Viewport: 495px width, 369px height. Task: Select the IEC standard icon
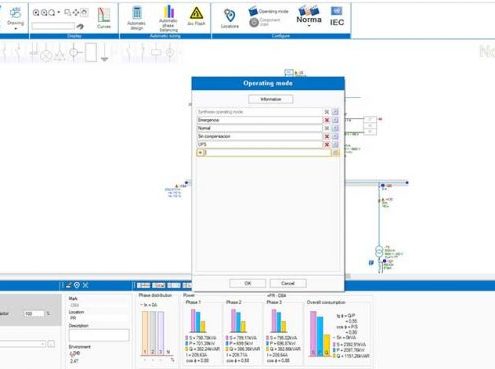(x=337, y=16)
